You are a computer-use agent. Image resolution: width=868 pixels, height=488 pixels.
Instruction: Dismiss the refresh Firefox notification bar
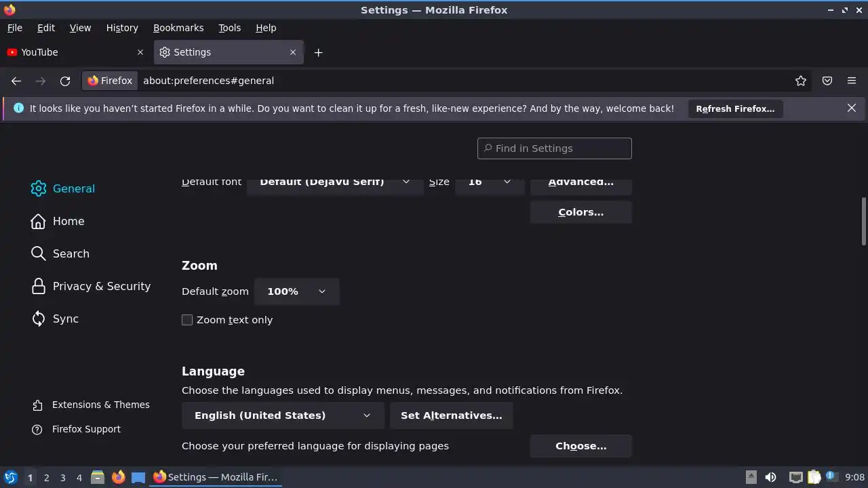[852, 108]
